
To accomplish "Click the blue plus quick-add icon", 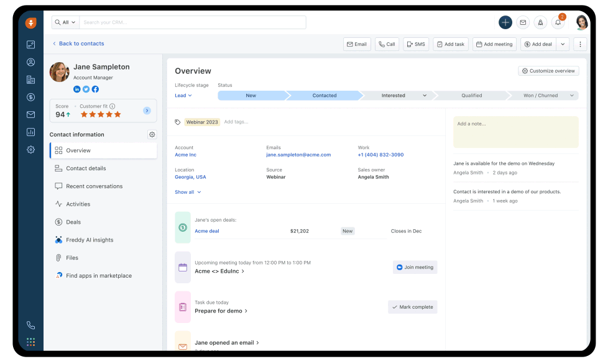I will (505, 22).
